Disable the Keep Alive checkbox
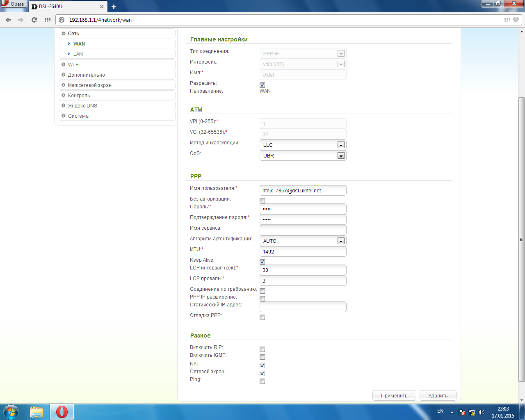 pos(262,262)
